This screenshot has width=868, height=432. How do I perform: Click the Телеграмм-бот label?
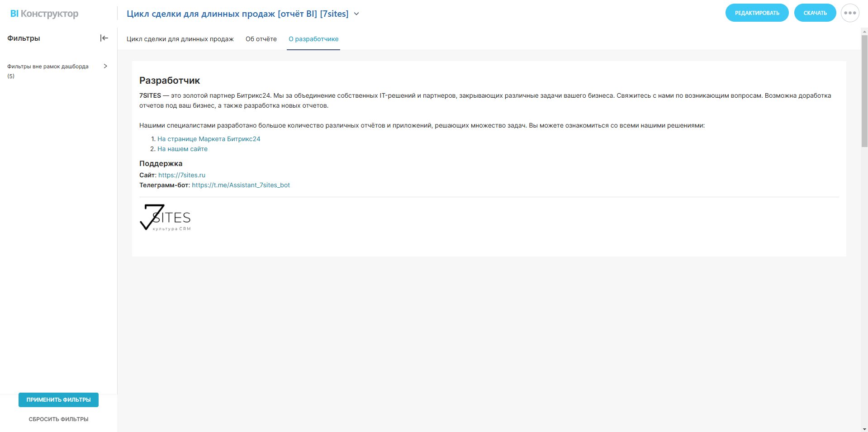[165, 185]
